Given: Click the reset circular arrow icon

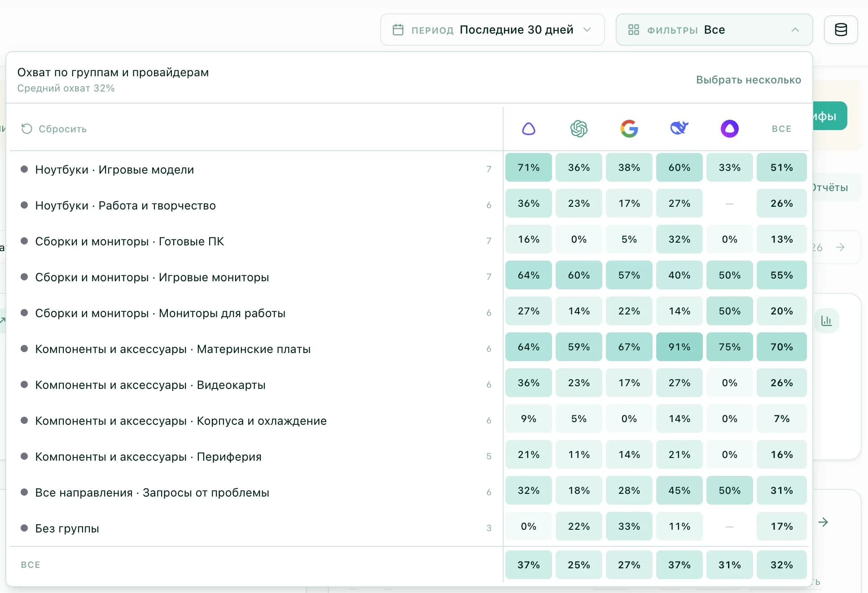Looking at the screenshot, I should point(27,129).
